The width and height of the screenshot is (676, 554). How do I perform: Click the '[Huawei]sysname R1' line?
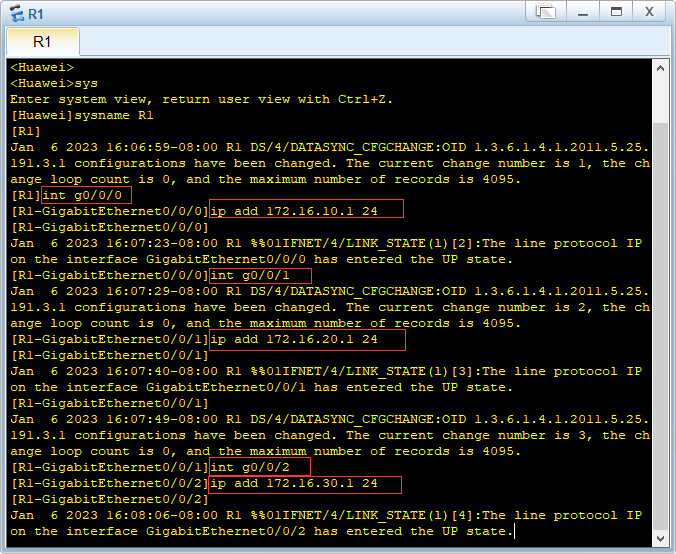click(82, 116)
